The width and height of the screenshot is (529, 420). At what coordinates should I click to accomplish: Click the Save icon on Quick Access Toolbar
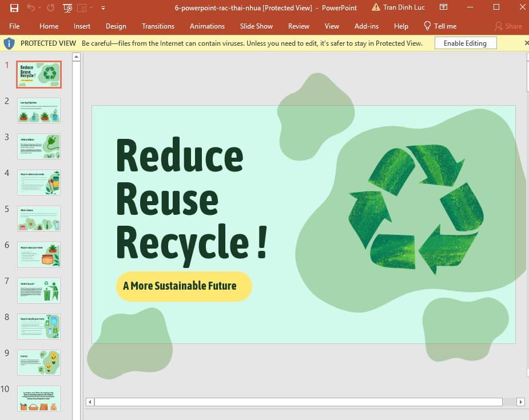tap(14, 7)
